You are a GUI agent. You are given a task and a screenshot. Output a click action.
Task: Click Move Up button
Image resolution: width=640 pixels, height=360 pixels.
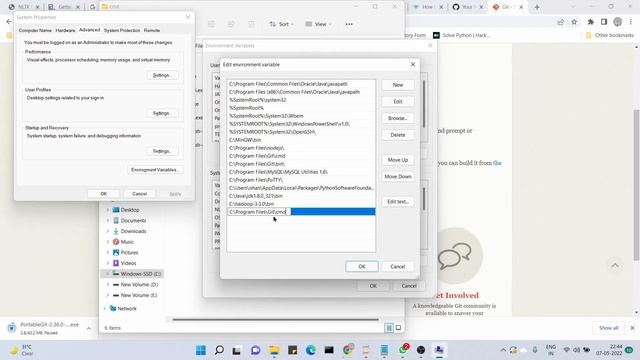click(398, 160)
